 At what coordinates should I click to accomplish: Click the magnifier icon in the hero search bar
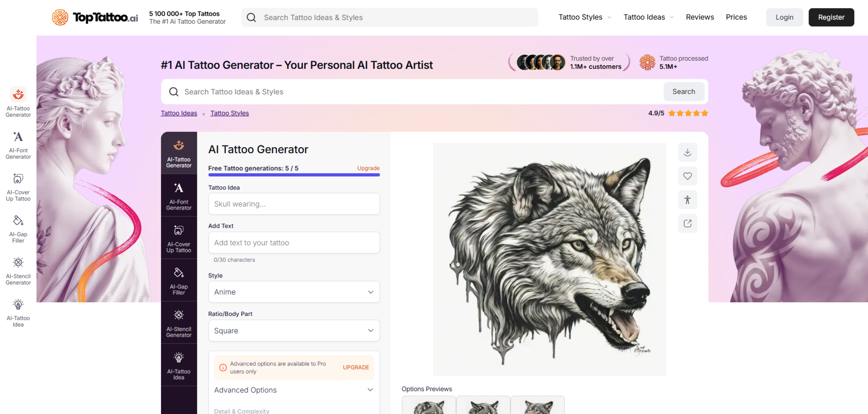click(x=174, y=92)
